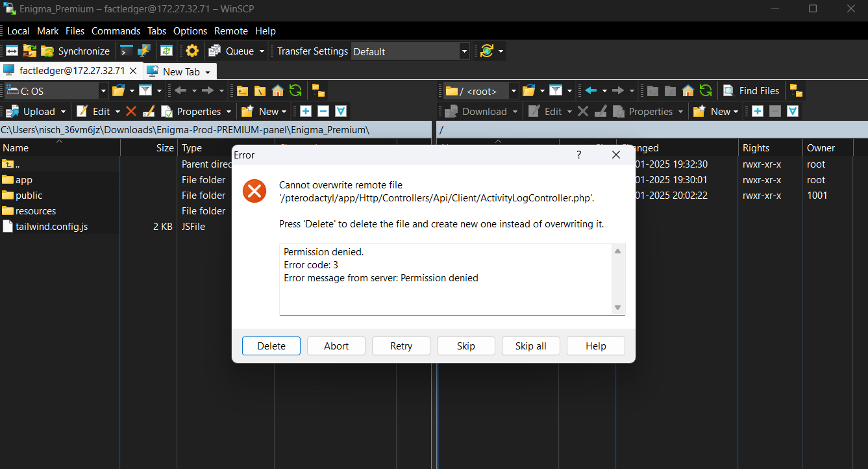The height and width of the screenshot is (469, 868).
Task: Open the Remote menu
Action: (x=231, y=31)
